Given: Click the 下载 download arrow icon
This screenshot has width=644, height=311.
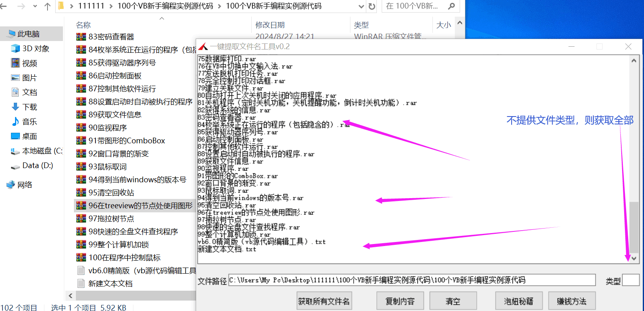Looking at the screenshot, I should click(15, 107).
